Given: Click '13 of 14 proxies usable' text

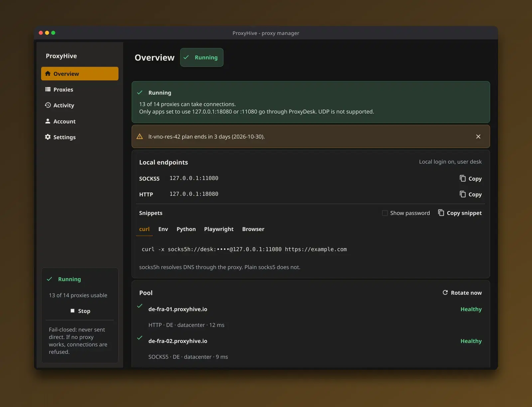Looking at the screenshot, I should click(78, 295).
